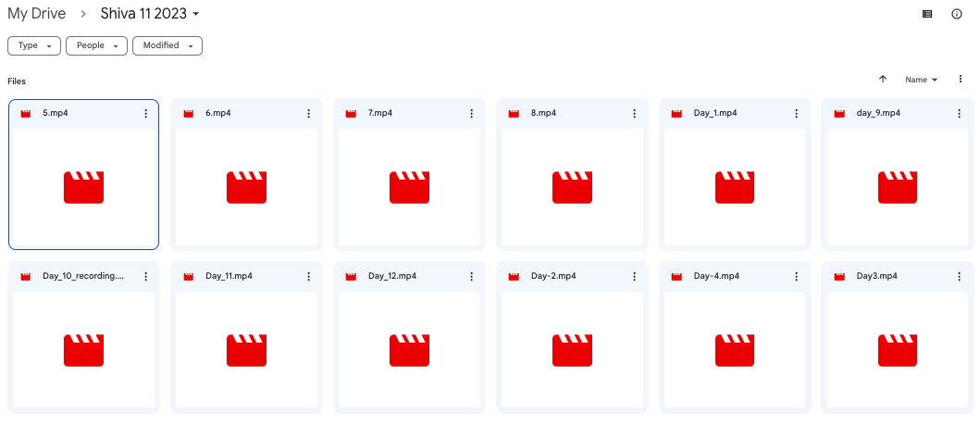This screenshot has width=980, height=426.
Task: Expand the Type filter dropdown
Action: 34,45
